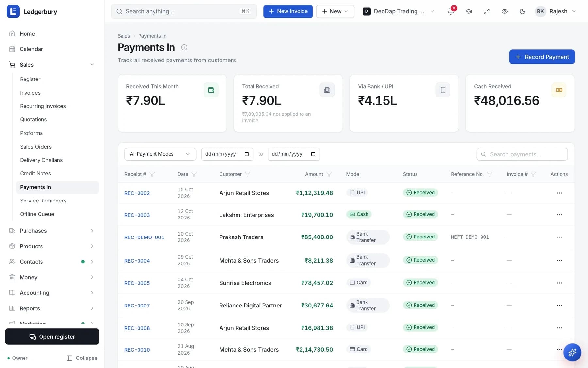Open actions menu for Sunrise Electronics row
This screenshot has height=368, width=588.
(x=559, y=283)
